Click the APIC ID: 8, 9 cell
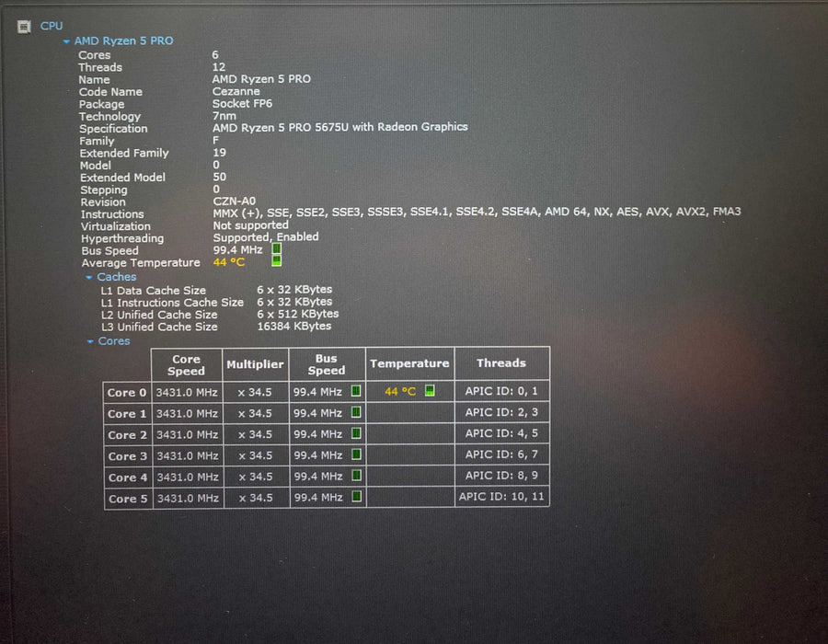Screen dimensions: 828x644 [x=501, y=475]
